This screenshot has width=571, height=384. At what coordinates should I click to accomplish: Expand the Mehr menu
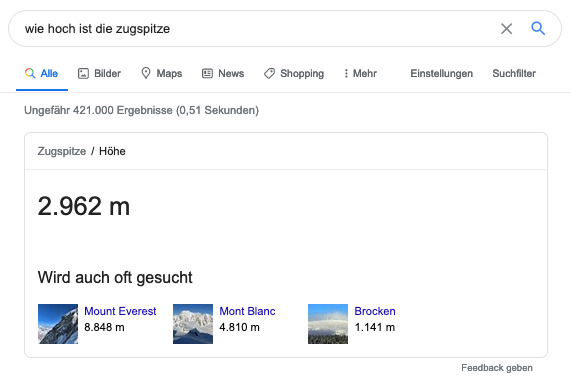[x=360, y=74]
